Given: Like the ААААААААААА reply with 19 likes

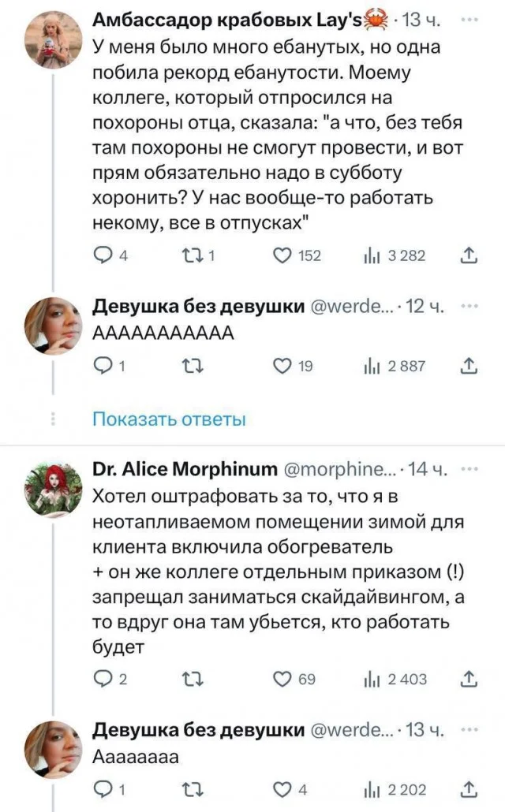Looking at the screenshot, I should (282, 366).
